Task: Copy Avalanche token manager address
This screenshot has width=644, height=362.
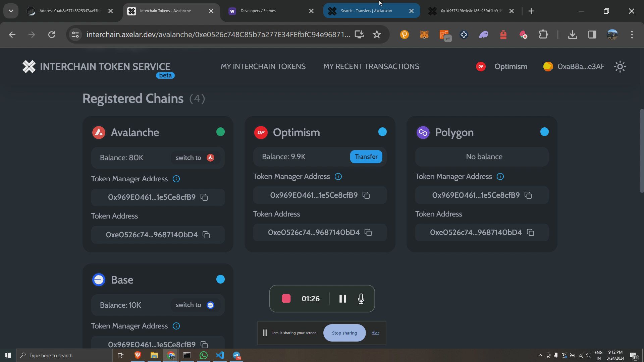Action: click(204, 197)
